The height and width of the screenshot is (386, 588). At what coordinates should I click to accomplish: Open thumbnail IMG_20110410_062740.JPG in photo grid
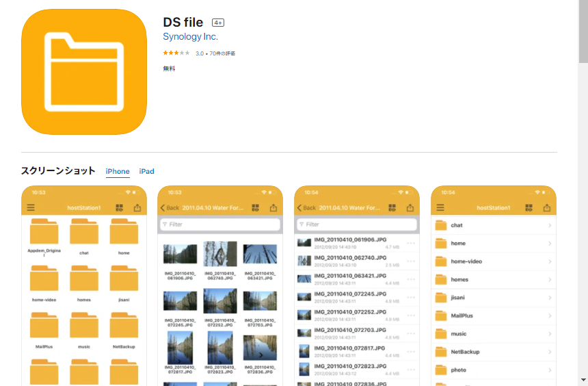point(220,254)
